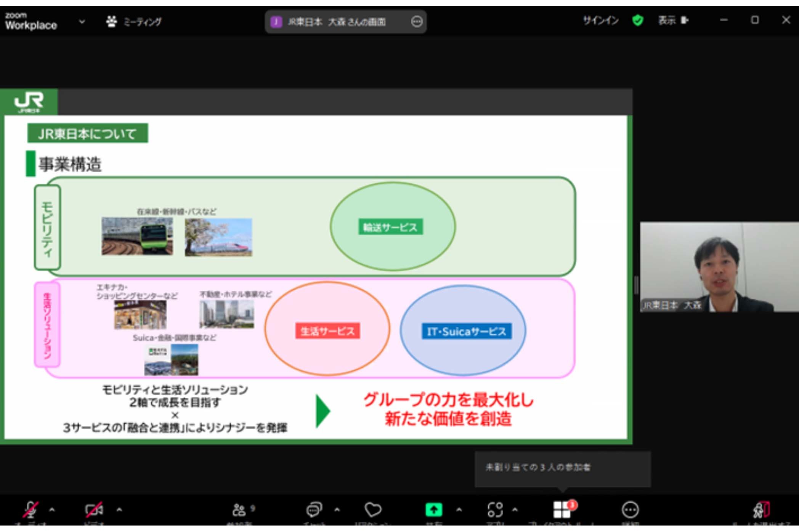Open the more options ellipsis in toolbar
Image resolution: width=799 pixels, height=532 pixels.
[x=630, y=510]
